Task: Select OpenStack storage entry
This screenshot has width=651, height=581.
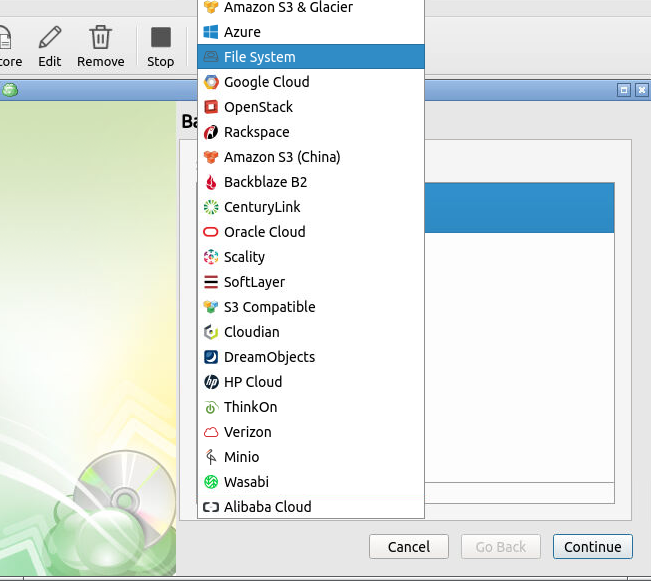Action: [x=311, y=107]
